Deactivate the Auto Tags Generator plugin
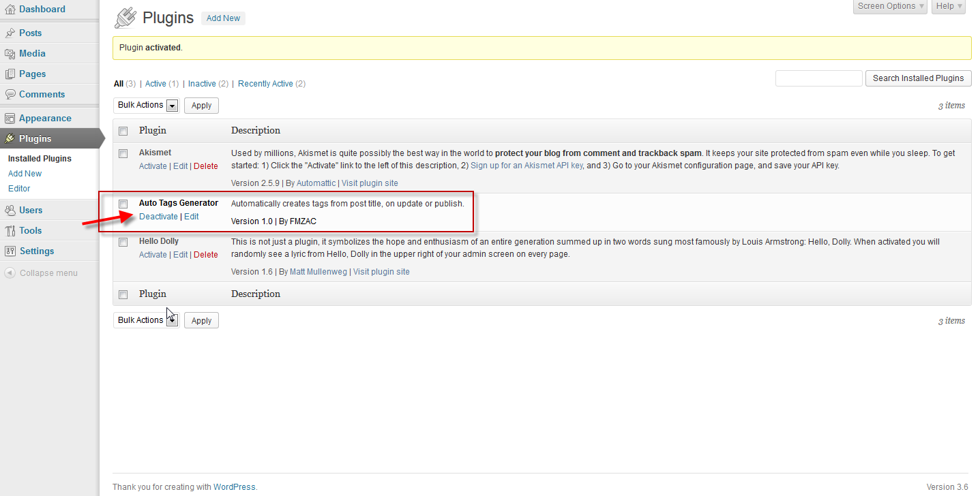Viewport: 980px width, 496px height. pyautogui.click(x=158, y=217)
